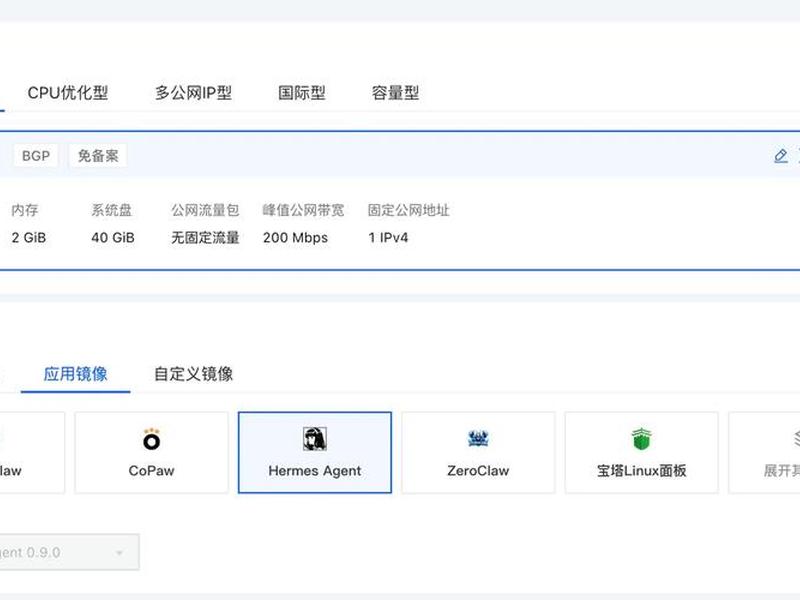Click the ZeroClaw crab icon
Viewport: 800px width, 600px height.
click(478, 439)
